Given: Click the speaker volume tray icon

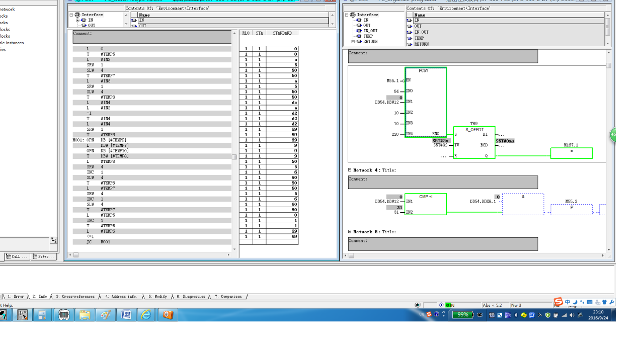Looking at the screenshot, I should 572,315.
